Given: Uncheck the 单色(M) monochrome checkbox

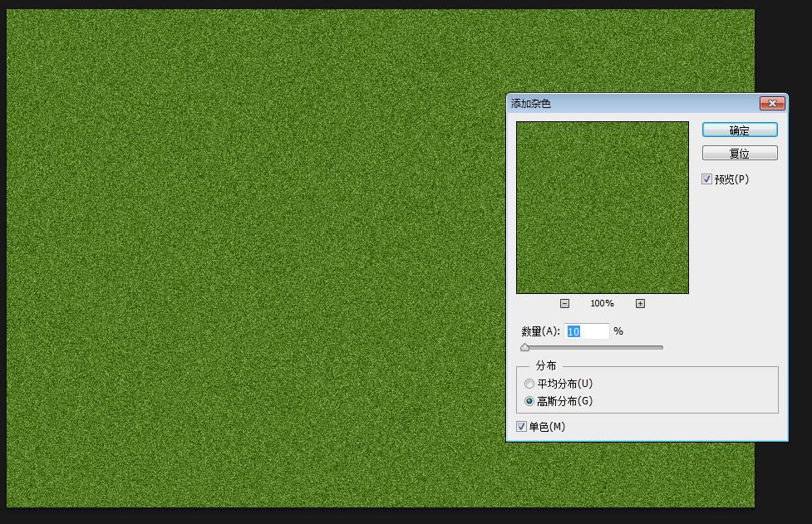Looking at the screenshot, I should 521,427.
